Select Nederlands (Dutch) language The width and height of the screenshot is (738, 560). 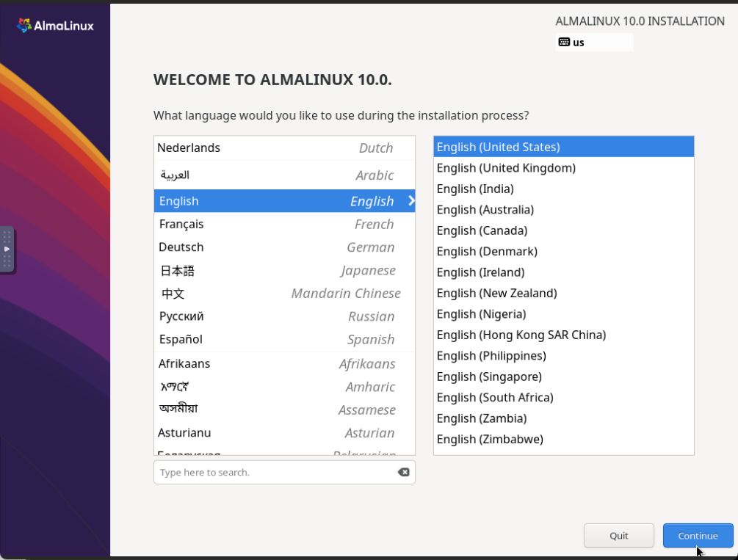tap(284, 148)
